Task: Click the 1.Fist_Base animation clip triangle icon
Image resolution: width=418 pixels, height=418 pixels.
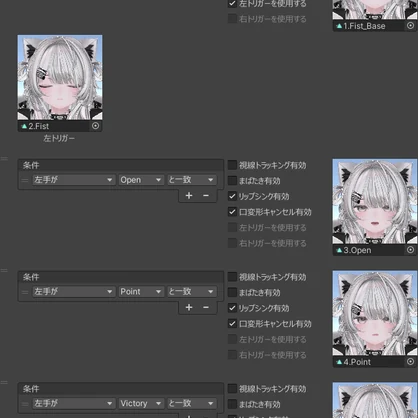Action: click(x=339, y=26)
